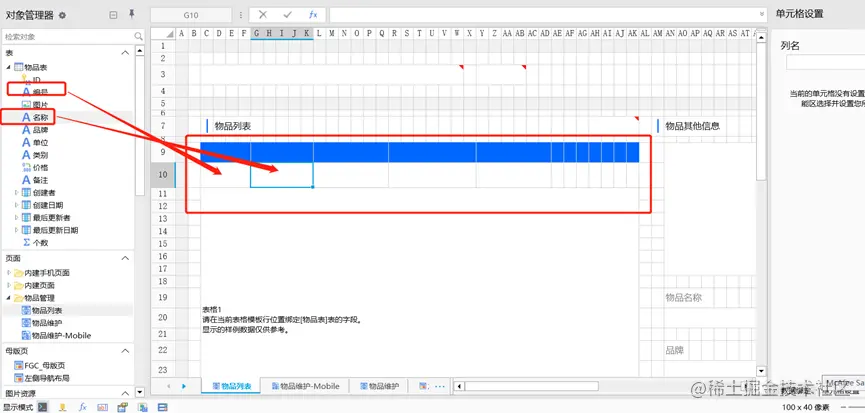Collapse the 物品管理 folder
The width and height of the screenshot is (865, 413).
8,298
